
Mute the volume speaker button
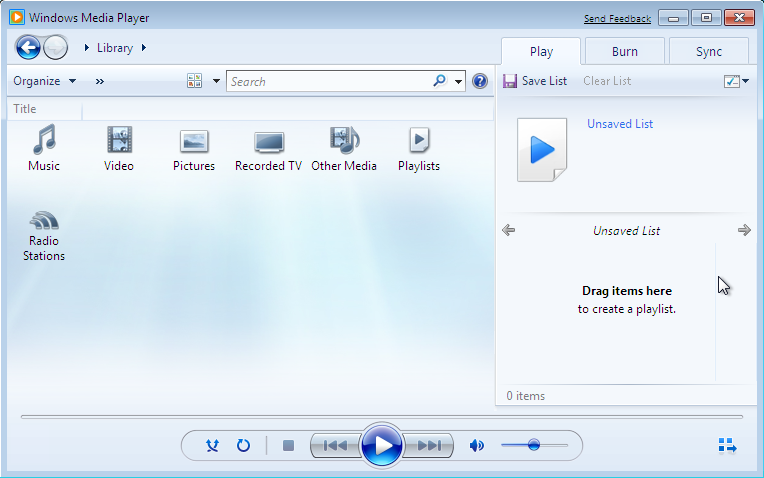(476, 445)
